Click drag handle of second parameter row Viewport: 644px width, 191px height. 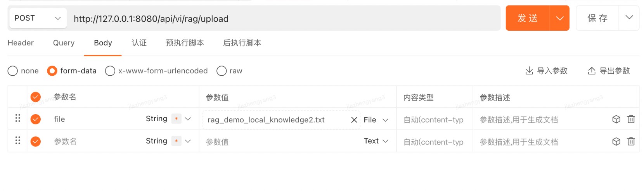[17, 140]
